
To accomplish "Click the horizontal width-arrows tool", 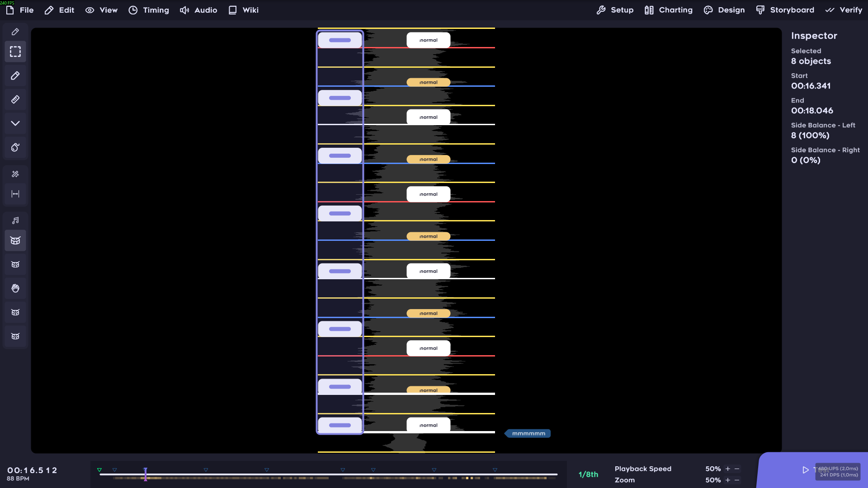I will tap(15, 194).
